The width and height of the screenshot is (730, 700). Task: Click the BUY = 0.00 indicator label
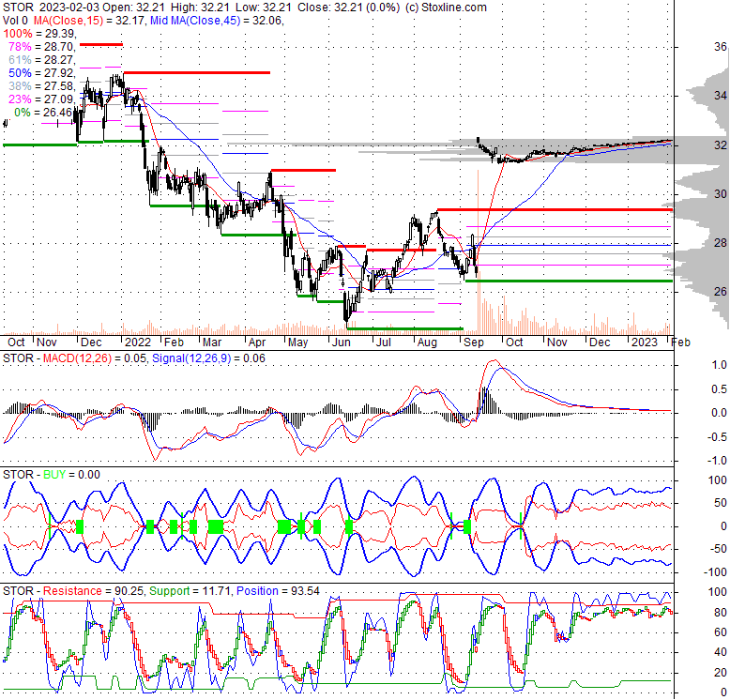click(71, 474)
